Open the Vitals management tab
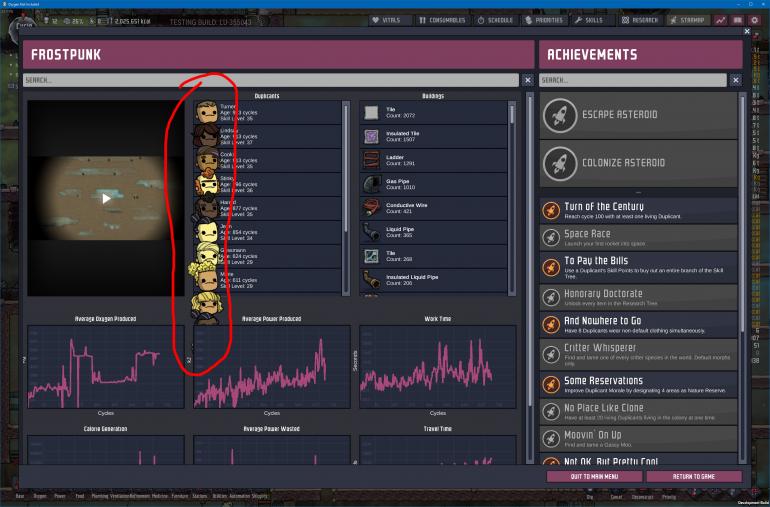 390,20
